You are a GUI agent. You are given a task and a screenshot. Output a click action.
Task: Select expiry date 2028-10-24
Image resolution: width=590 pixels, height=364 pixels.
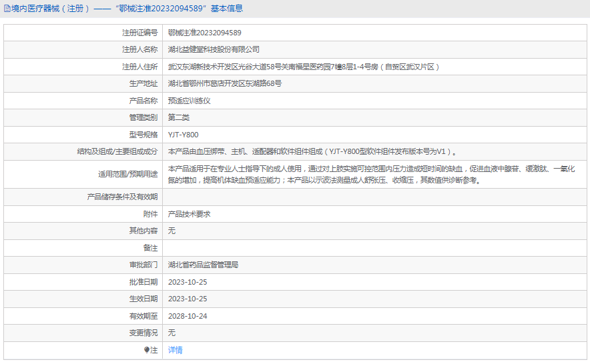[x=188, y=316]
